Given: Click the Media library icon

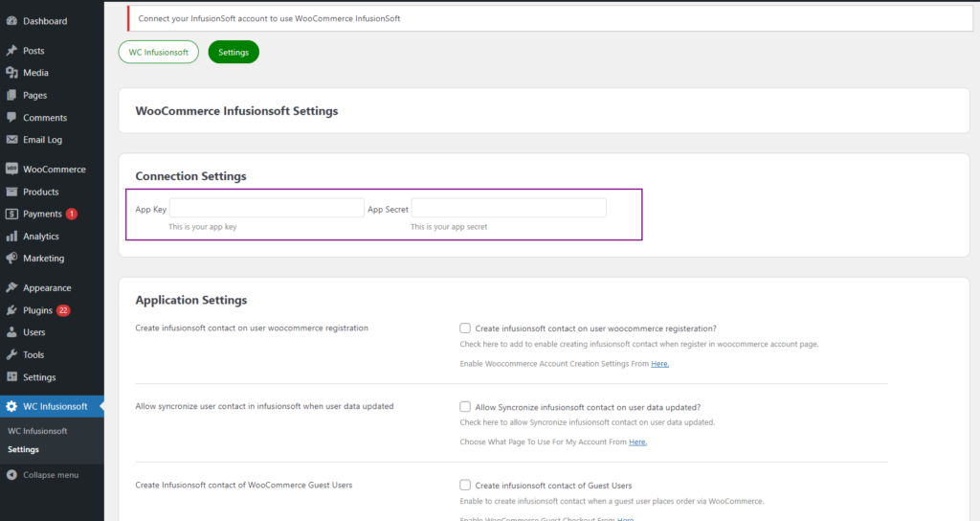Looking at the screenshot, I should point(11,73).
